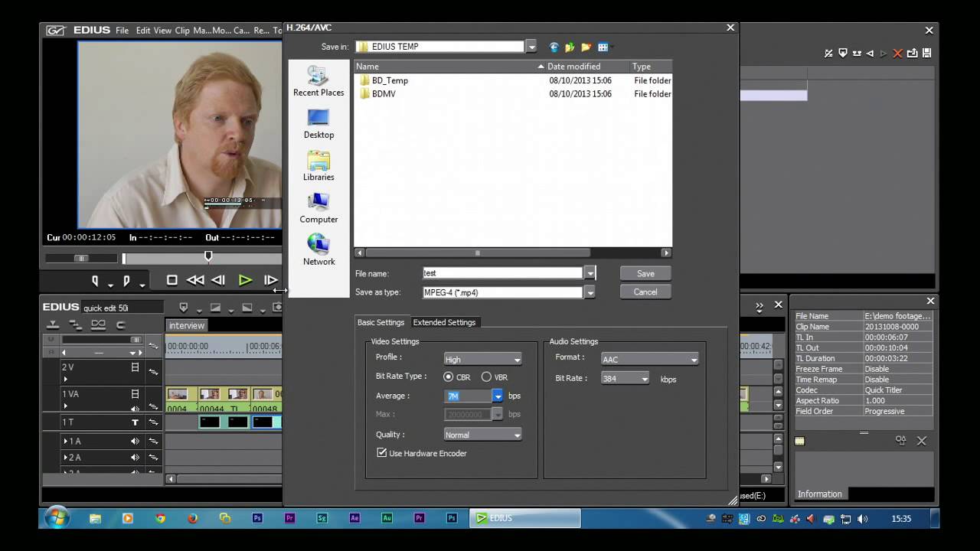Open the Save as type dropdown
The image size is (980, 551).
[590, 292]
